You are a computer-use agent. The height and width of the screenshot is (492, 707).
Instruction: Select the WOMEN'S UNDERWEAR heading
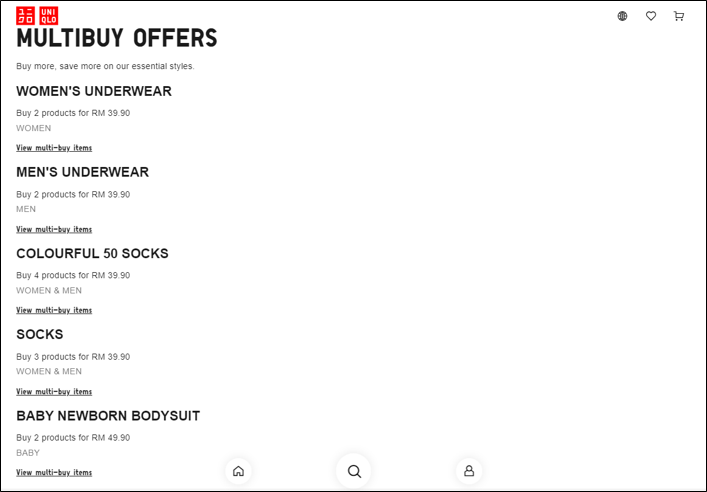click(x=94, y=91)
